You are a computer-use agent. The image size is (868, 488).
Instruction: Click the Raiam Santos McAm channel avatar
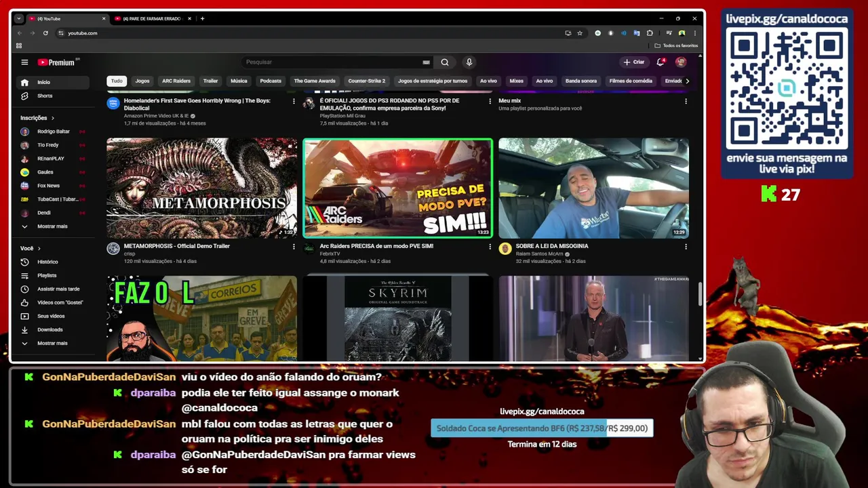(x=505, y=249)
